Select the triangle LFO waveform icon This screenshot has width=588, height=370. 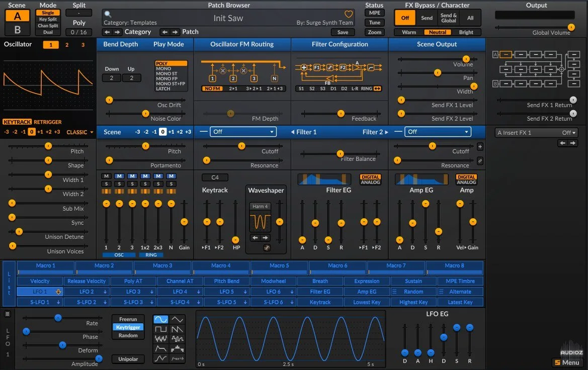click(x=177, y=319)
